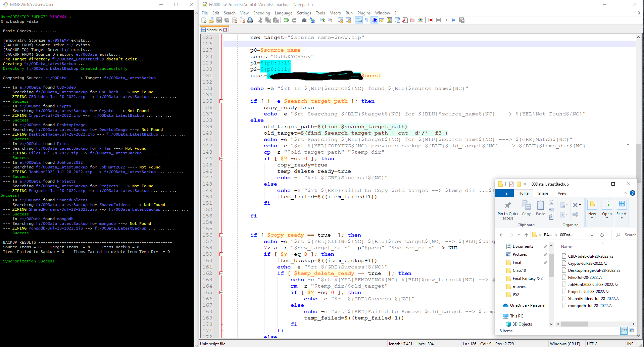Collapse the code fold at line 135

click(x=221, y=101)
